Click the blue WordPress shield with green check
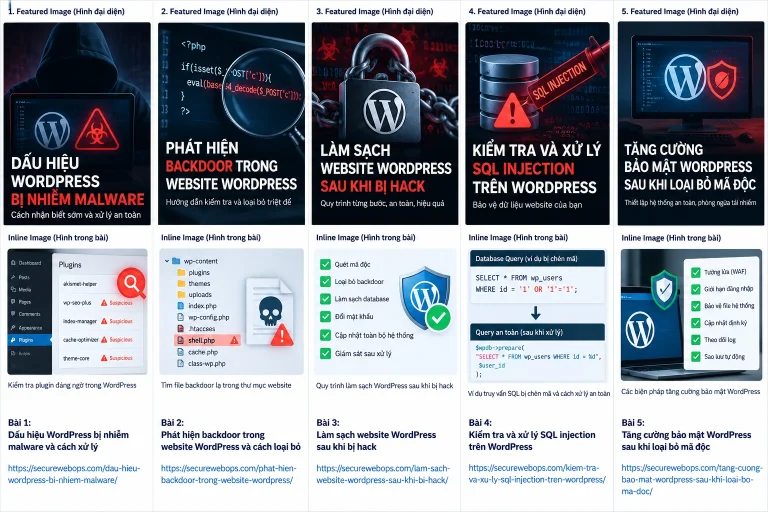Viewport: 768px width, 512px height. (x=426, y=297)
